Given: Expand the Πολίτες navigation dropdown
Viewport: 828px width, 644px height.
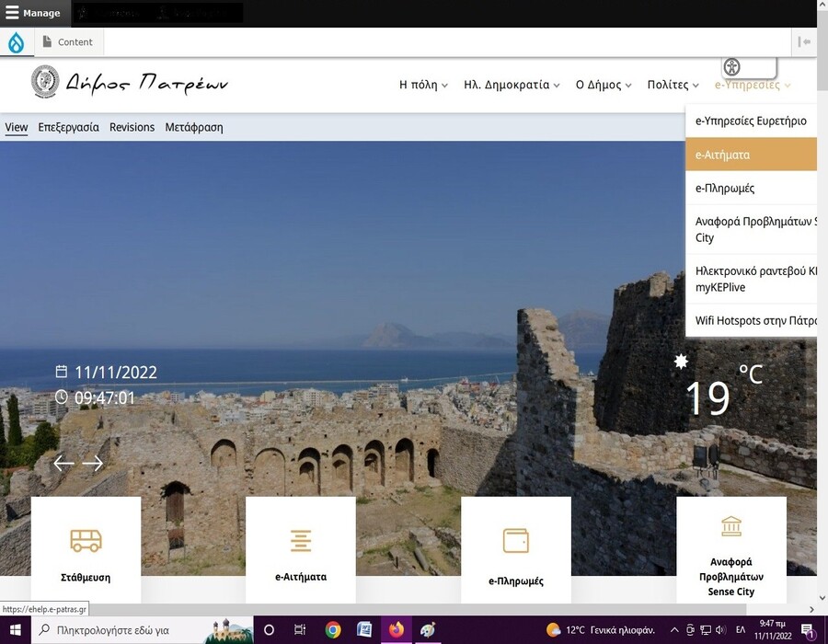Looking at the screenshot, I should tap(673, 85).
